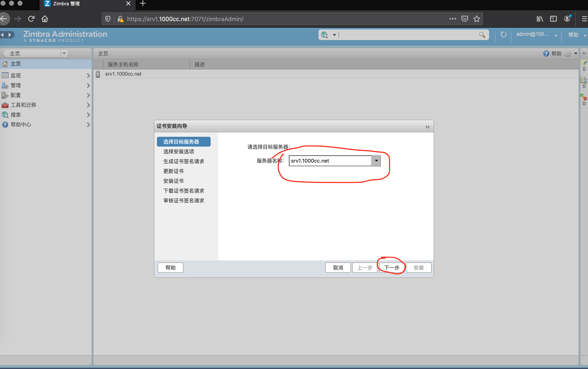Expand the 工具和迁移 chevron

88,105
